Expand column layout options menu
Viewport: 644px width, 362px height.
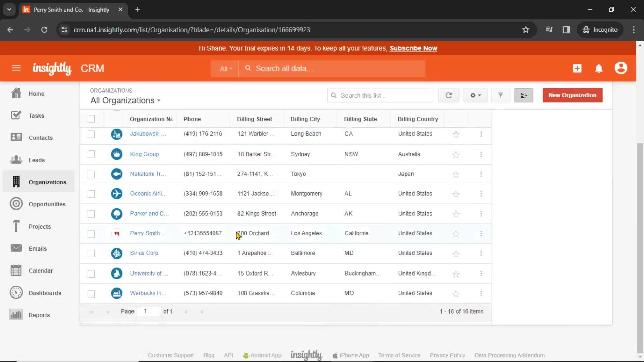coord(524,95)
